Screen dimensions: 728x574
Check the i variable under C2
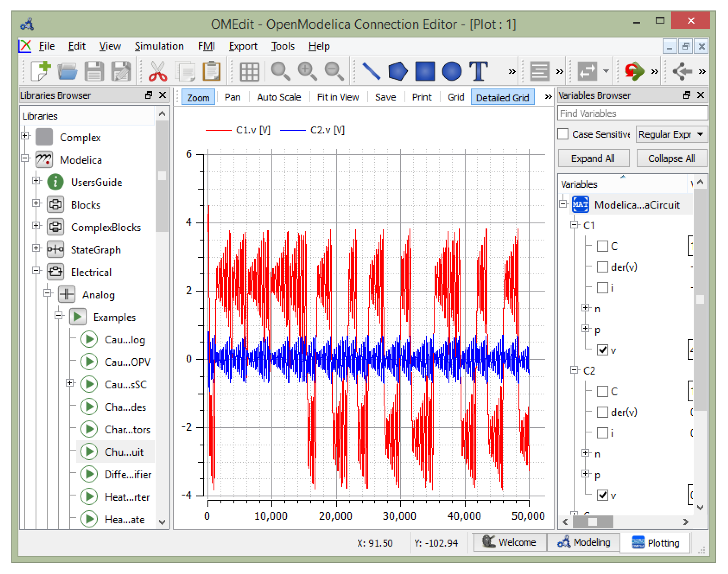603,433
